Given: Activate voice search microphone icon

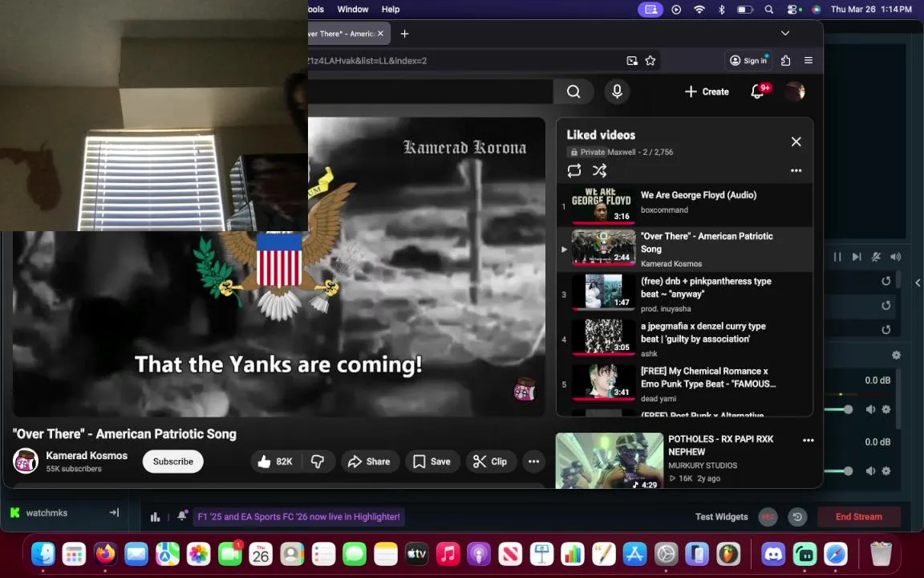Looking at the screenshot, I should tap(617, 92).
